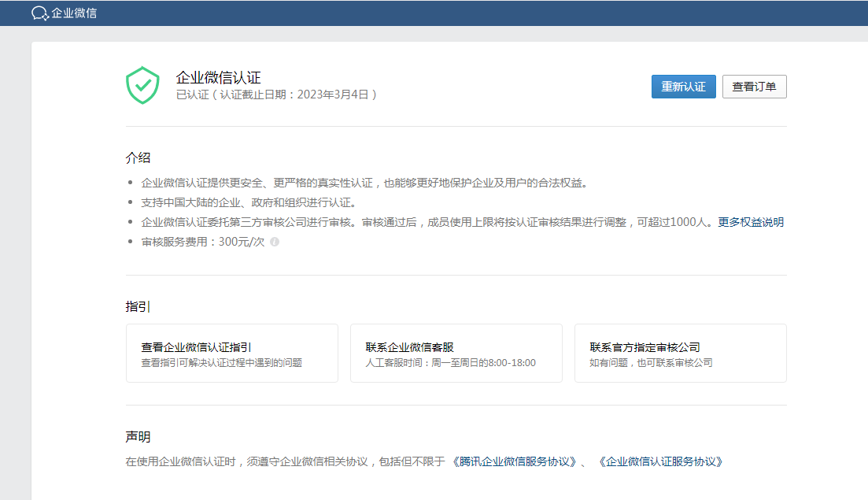Click the 支持中国大陆的企业、政府和组织进行认证 bullet
Image resolution: width=868 pixels, height=500 pixels.
tap(249, 202)
